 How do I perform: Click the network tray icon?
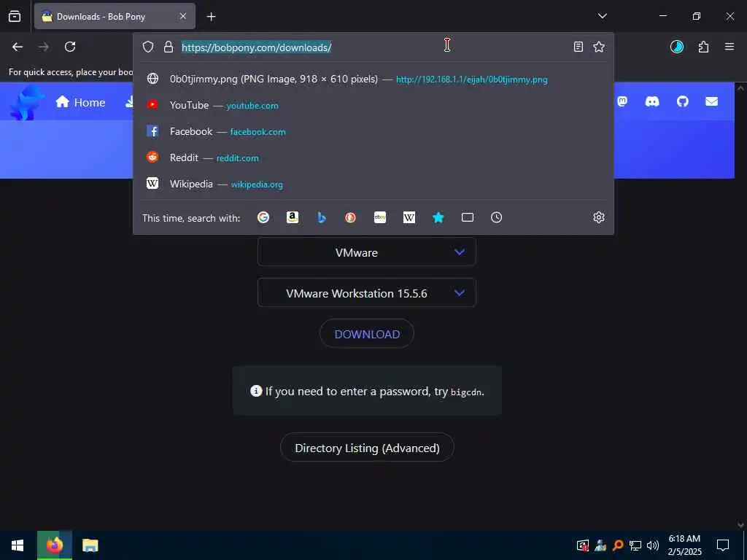(x=635, y=545)
